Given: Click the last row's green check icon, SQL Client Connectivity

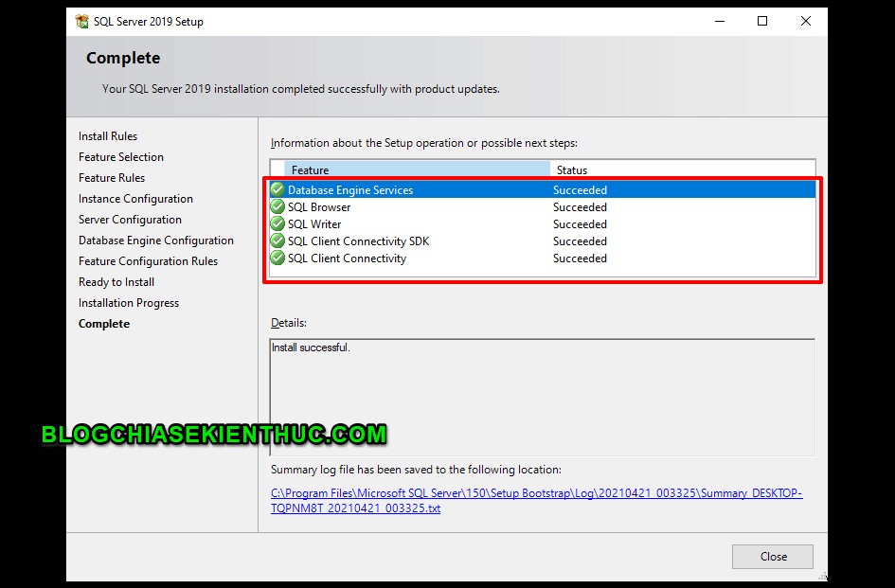Looking at the screenshot, I should coord(277,258).
